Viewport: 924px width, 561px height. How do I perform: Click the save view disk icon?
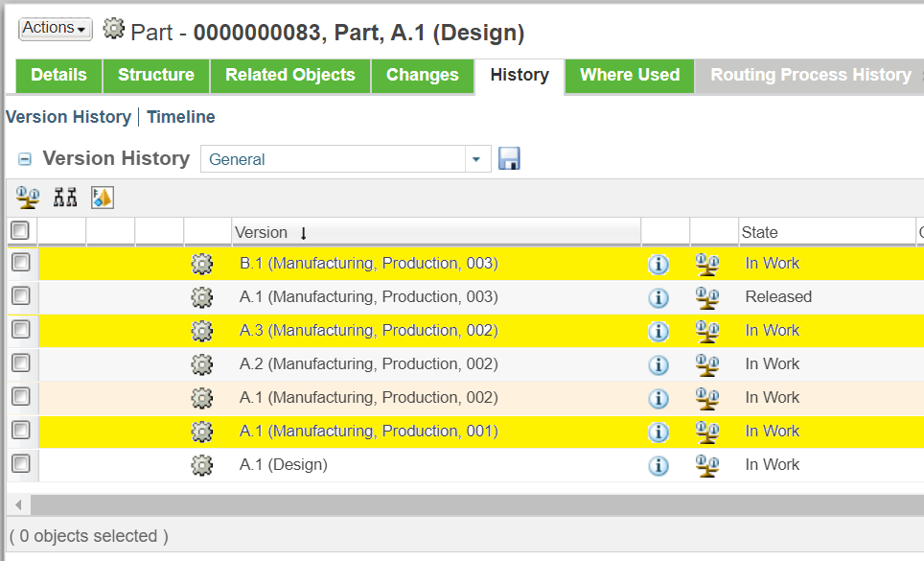[x=509, y=158]
